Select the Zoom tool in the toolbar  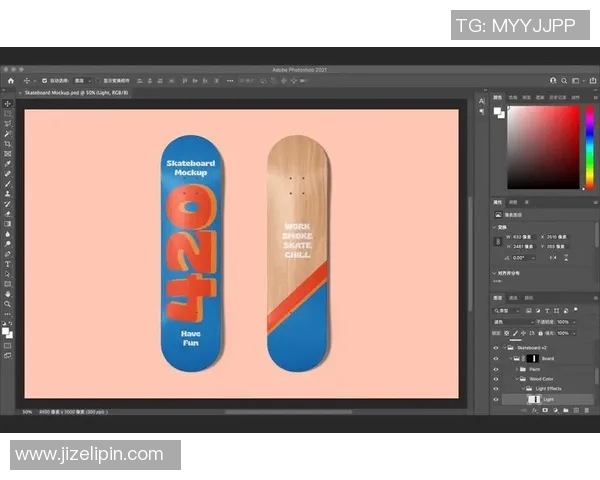tap(8, 303)
